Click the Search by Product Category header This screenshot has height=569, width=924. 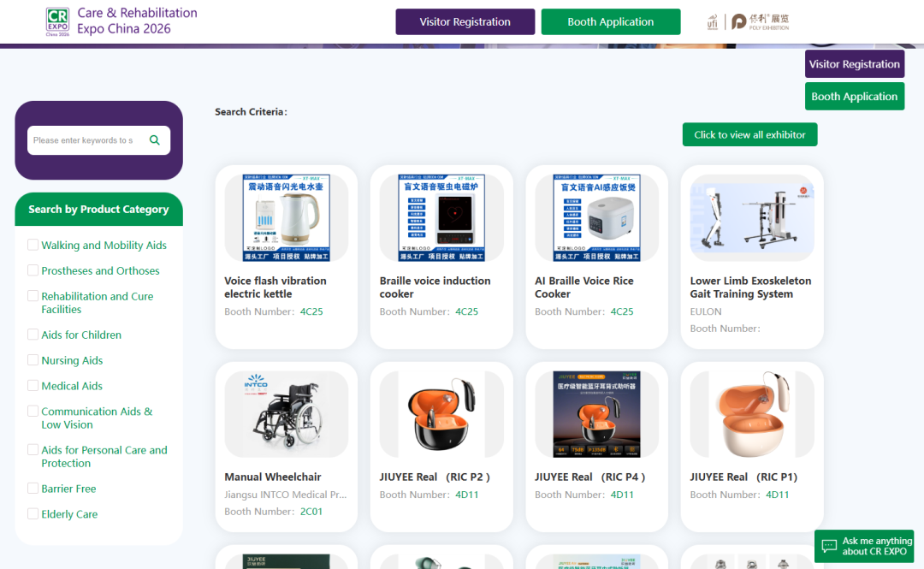(x=98, y=210)
